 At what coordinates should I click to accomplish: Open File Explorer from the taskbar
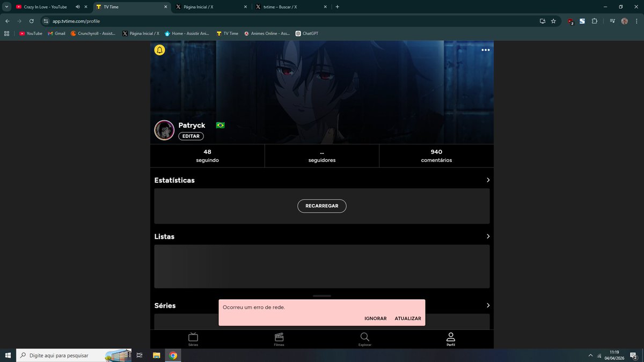click(157, 355)
